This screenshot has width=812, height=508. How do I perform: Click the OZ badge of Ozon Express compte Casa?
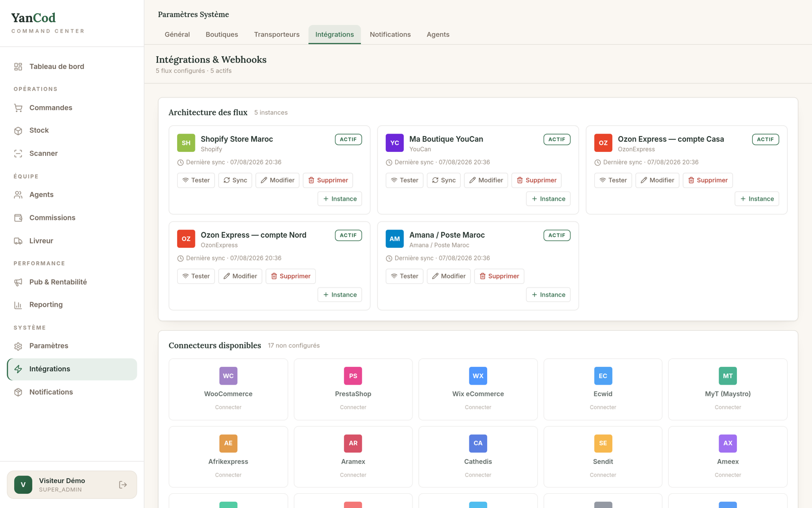(603, 143)
